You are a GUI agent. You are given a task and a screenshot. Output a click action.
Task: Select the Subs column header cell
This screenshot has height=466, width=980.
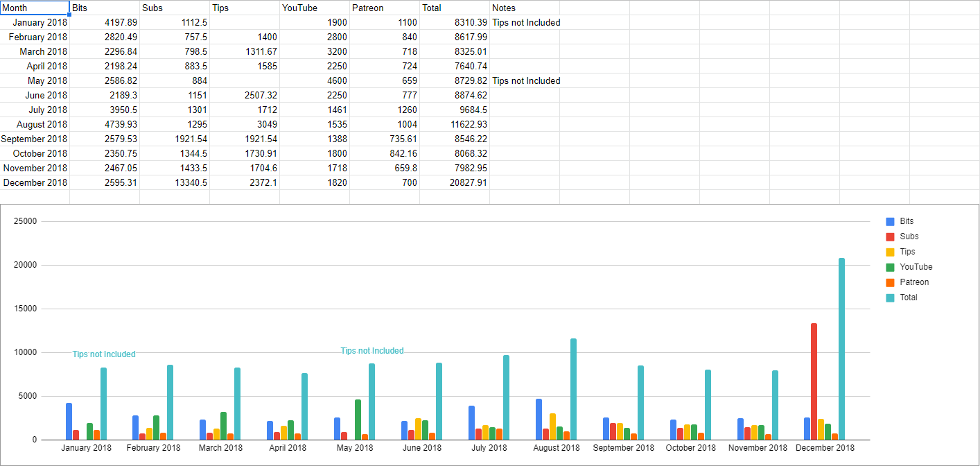pos(175,8)
